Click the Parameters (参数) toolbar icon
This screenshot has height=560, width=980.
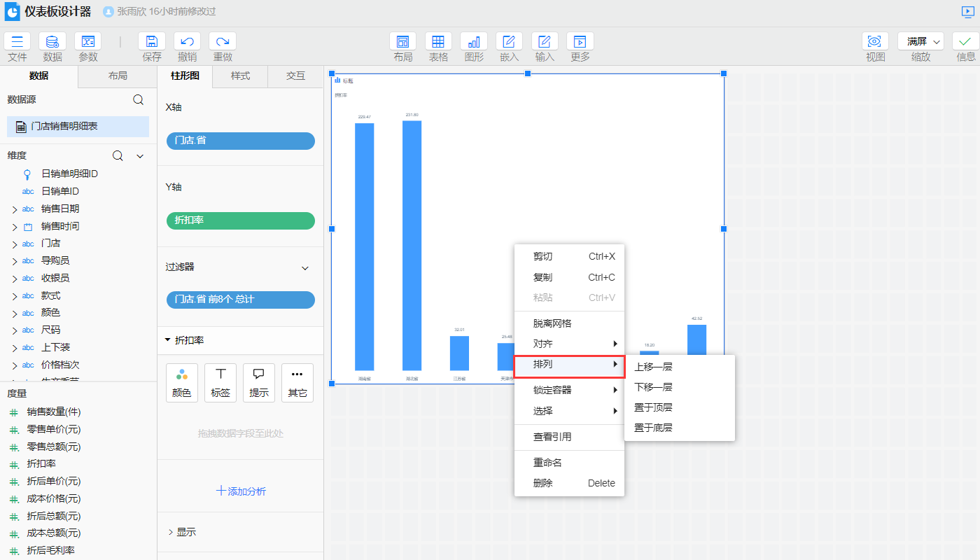click(x=87, y=41)
